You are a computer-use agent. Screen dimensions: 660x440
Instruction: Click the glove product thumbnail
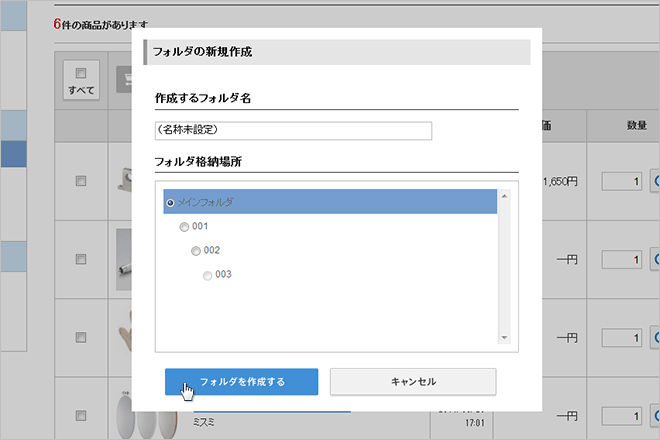(126, 338)
